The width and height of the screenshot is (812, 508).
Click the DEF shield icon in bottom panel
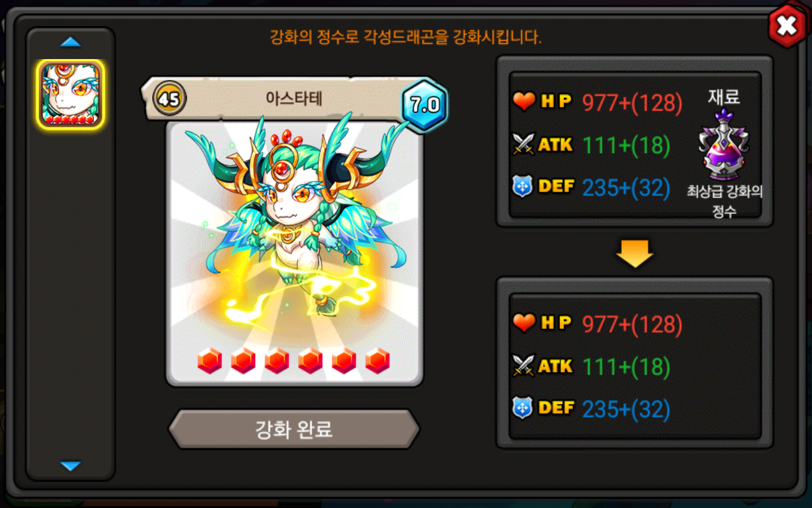click(x=522, y=408)
